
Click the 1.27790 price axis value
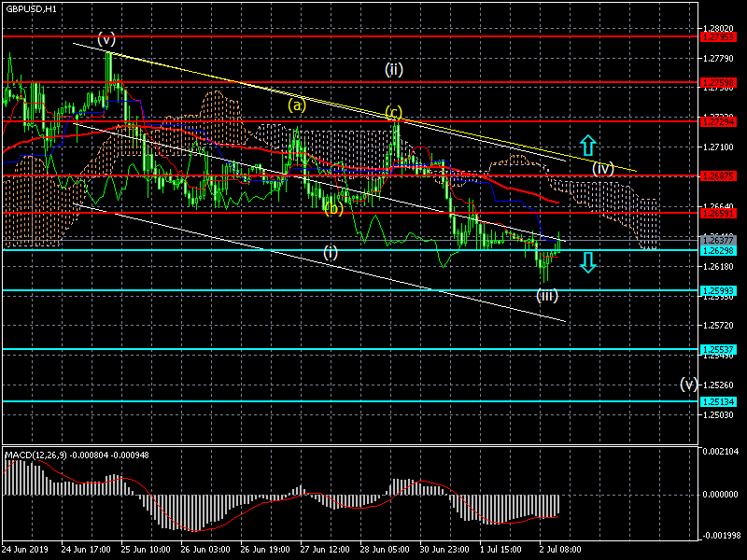pyautogui.click(x=718, y=59)
